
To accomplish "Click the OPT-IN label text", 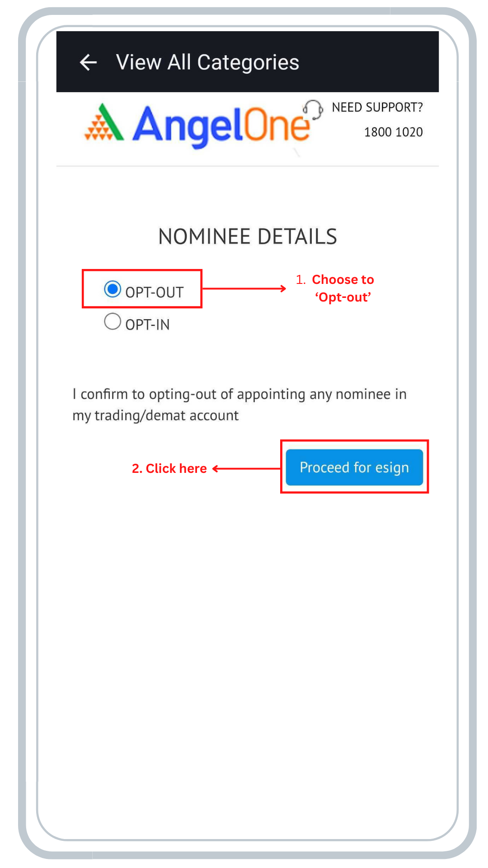I will coord(147,325).
